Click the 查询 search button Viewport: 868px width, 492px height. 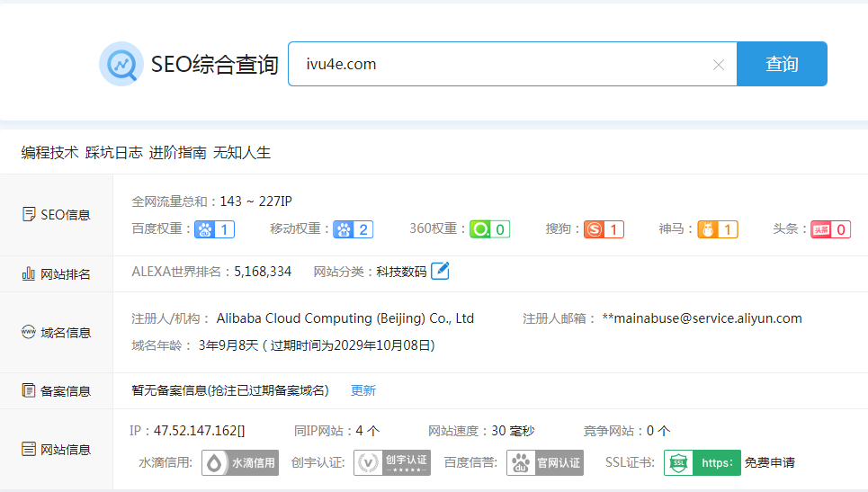pos(782,64)
